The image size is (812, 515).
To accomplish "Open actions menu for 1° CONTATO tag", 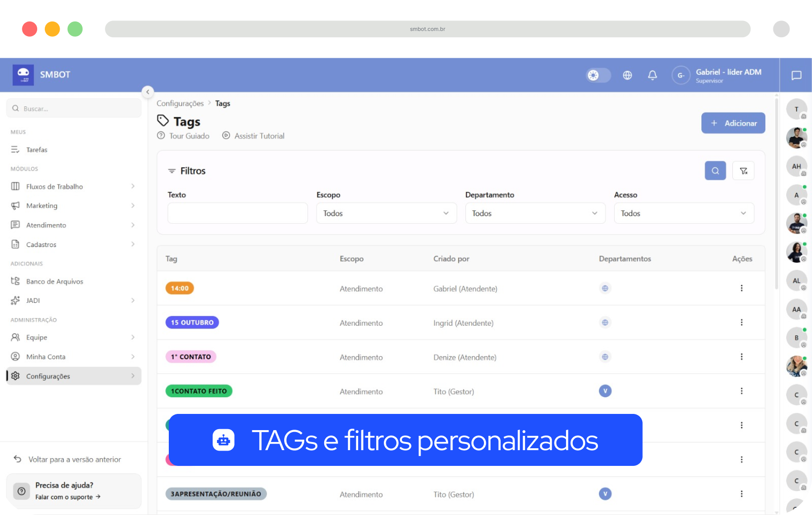I will (x=741, y=357).
